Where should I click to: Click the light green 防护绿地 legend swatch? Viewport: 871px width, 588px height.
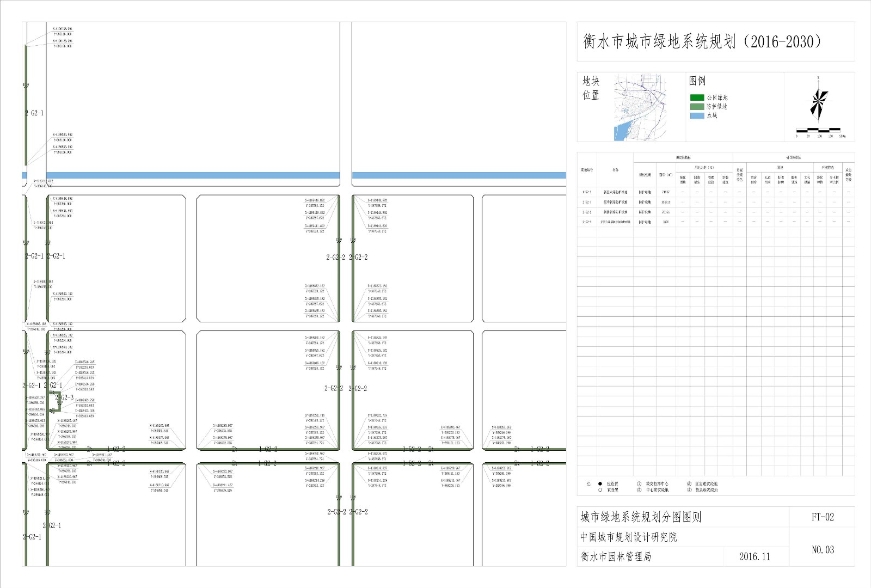[697, 107]
